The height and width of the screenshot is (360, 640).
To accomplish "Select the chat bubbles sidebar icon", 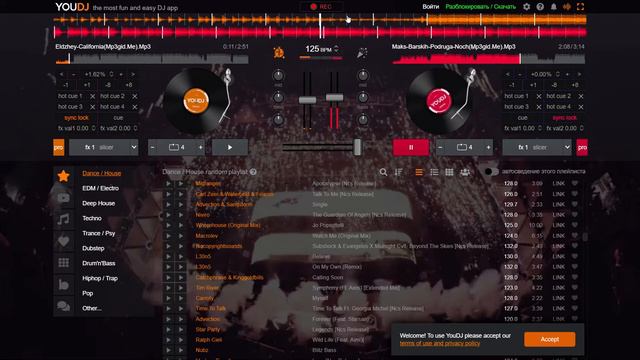I will [63, 306].
